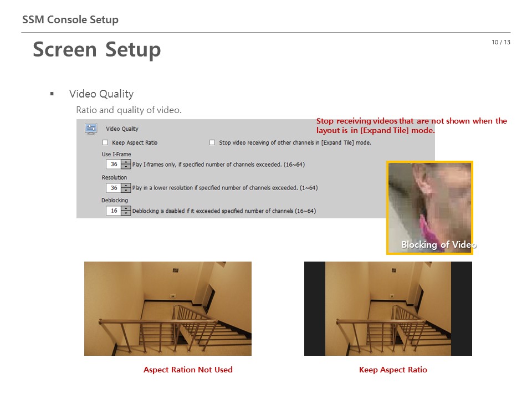Click the 'Deblocking is disabled' description text
Image resolution: width=532 pixels, height=399 pixels.
point(224,211)
